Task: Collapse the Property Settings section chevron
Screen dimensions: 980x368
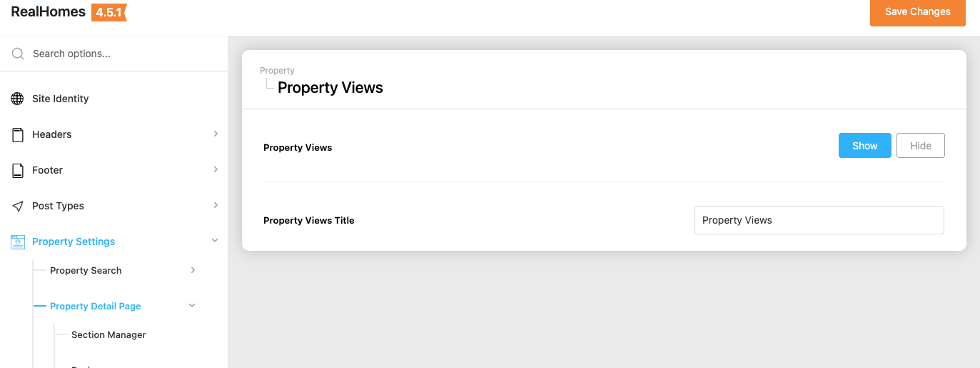Action: (x=215, y=241)
